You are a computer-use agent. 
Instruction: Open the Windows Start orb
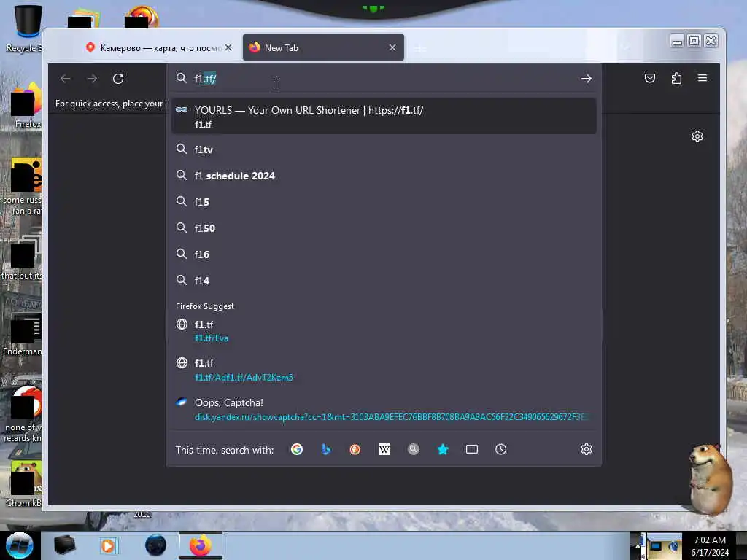pos(20,545)
